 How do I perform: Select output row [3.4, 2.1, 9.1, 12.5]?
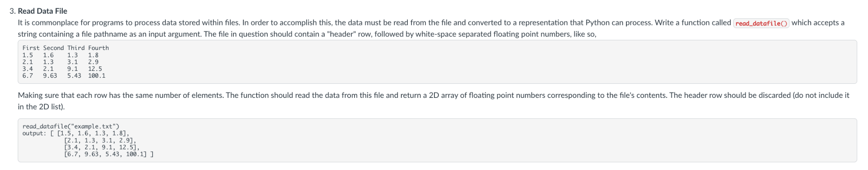[x=102, y=147]
